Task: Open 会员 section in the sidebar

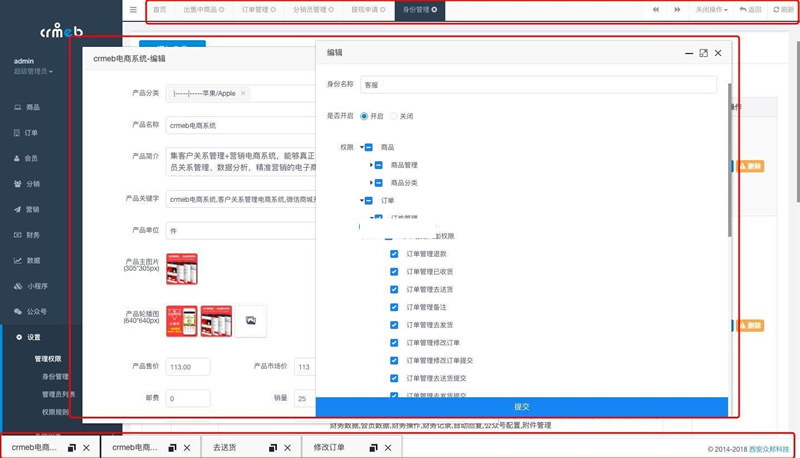Action: click(x=31, y=158)
